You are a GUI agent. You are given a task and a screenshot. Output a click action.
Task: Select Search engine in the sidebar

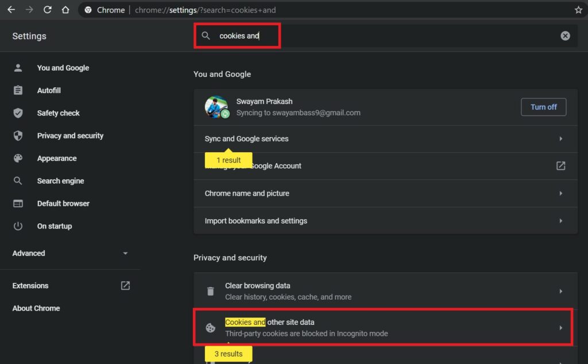coord(60,181)
